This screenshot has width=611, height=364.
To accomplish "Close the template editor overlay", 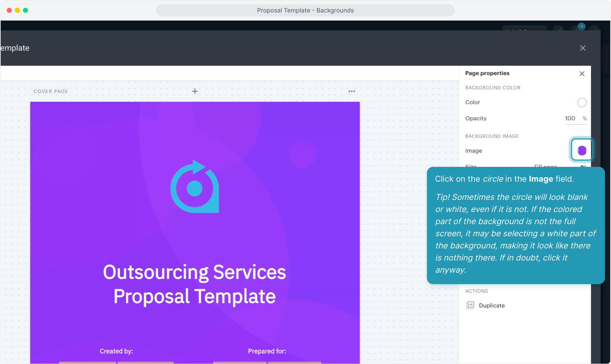I will click(x=583, y=48).
